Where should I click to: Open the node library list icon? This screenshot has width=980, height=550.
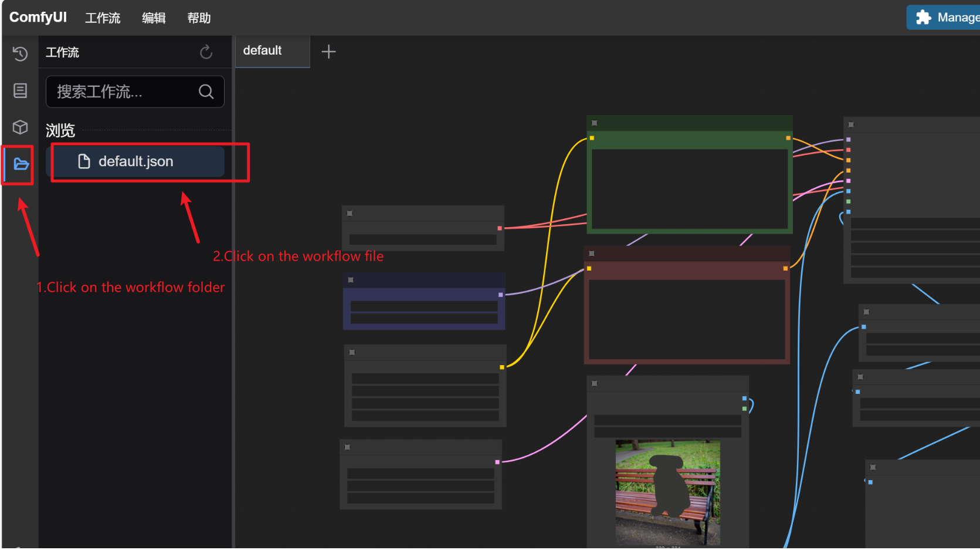(x=20, y=90)
